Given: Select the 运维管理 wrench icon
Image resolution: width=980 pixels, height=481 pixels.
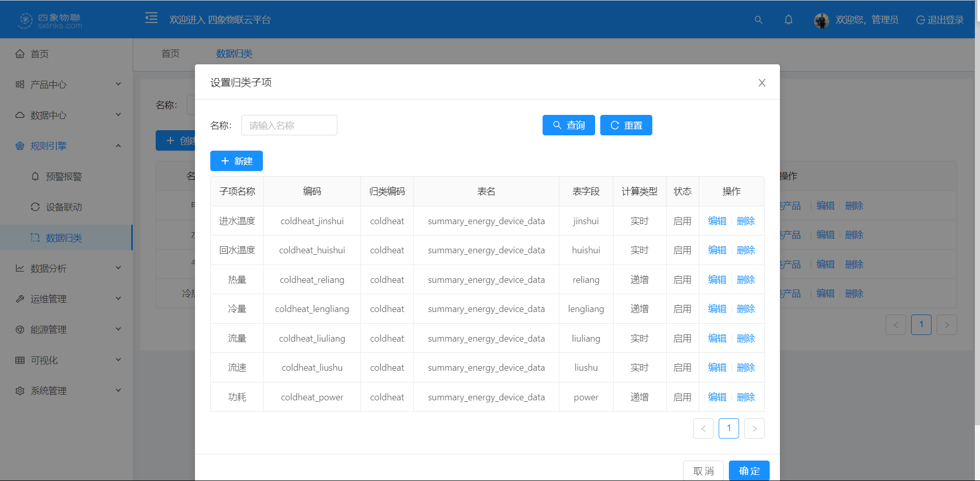Looking at the screenshot, I should point(19,298).
